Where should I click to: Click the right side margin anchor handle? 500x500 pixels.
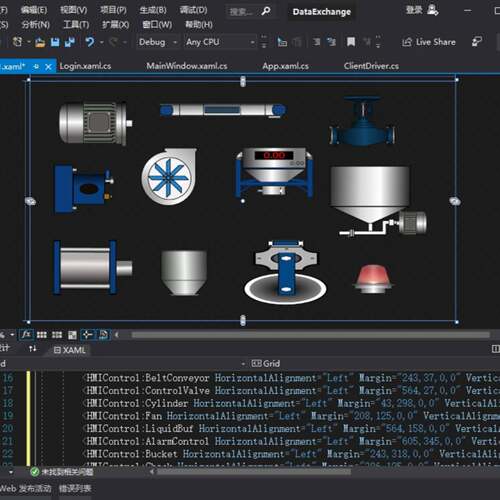pyautogui.click(x=455, y=201)
